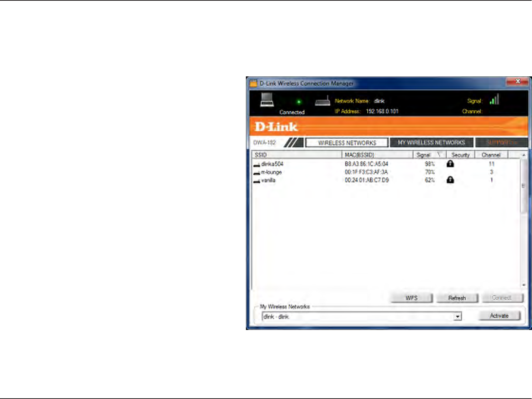The height and width of the screenshot is (399, 532).
Task: Click the WPS button
Action: 412,298
